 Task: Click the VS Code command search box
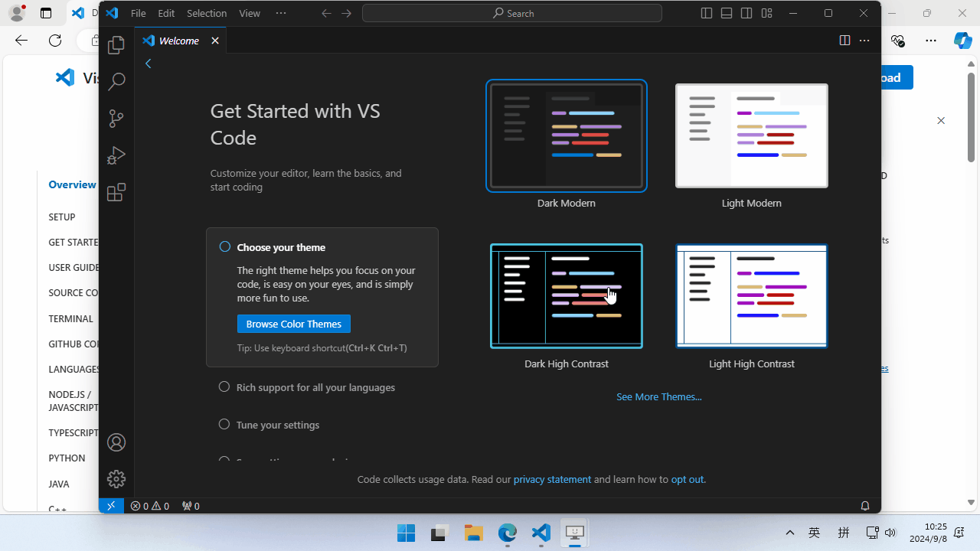511,13
